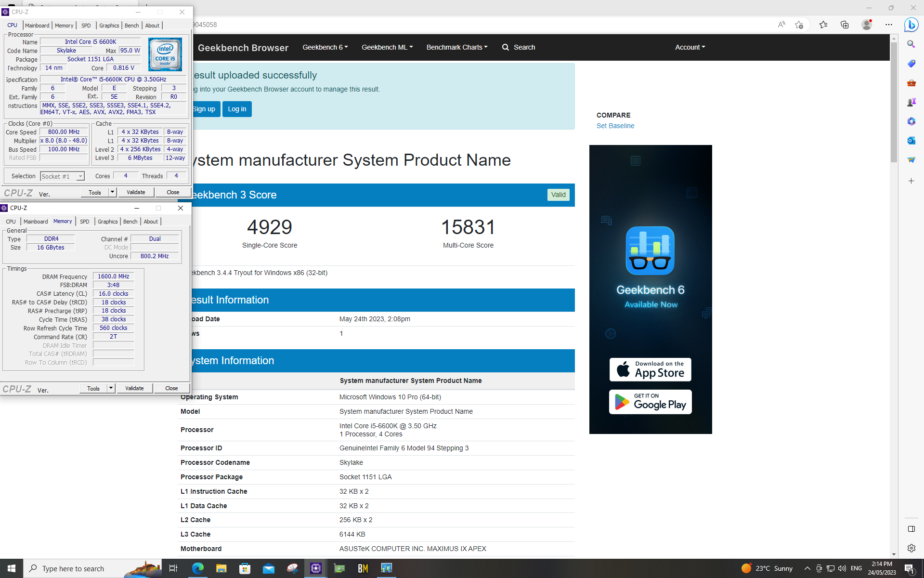This screenshot has width=924, height=578.
Task: Open the Microsoft 365 sidebar icon
Action: pos(911,121)
